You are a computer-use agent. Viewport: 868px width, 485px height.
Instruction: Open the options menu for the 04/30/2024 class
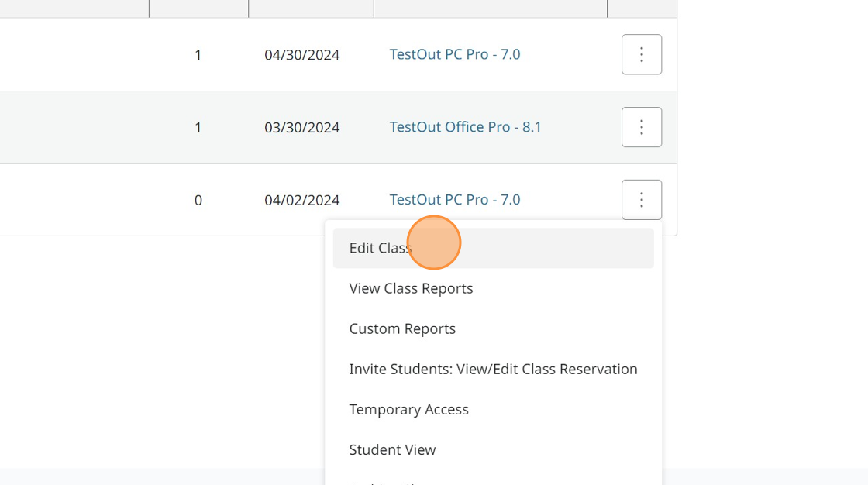coord(642,54)
